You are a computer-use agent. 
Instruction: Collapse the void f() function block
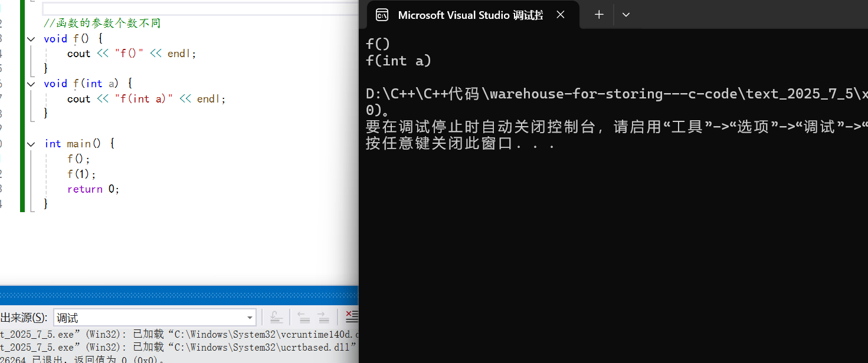click(x=31, y=38)
